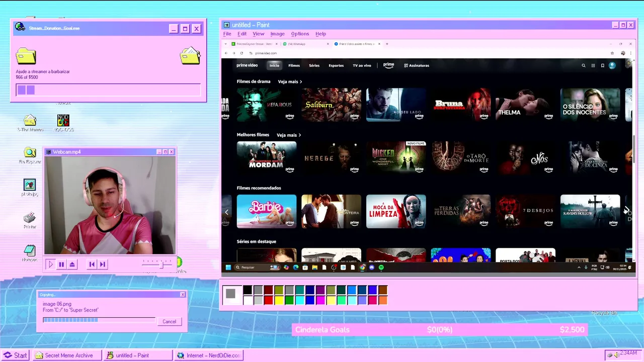Click open folder icon in Stream_Donation_Goal window
644x362 pixels.
[x=190, y=55]
